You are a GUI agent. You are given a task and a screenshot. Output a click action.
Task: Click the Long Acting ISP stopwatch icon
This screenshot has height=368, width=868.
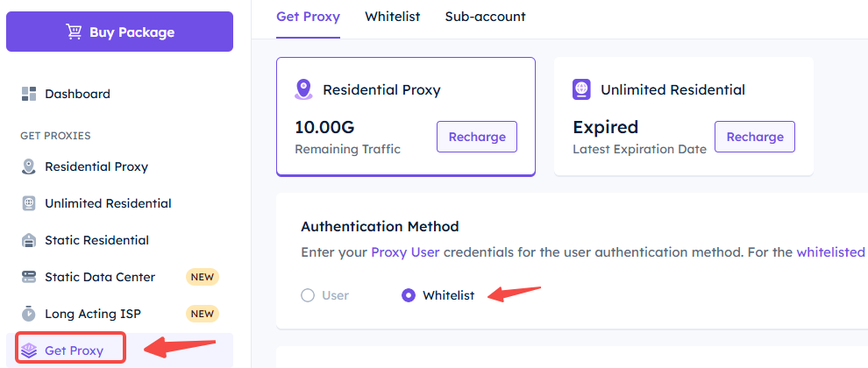tap(29, 313)
